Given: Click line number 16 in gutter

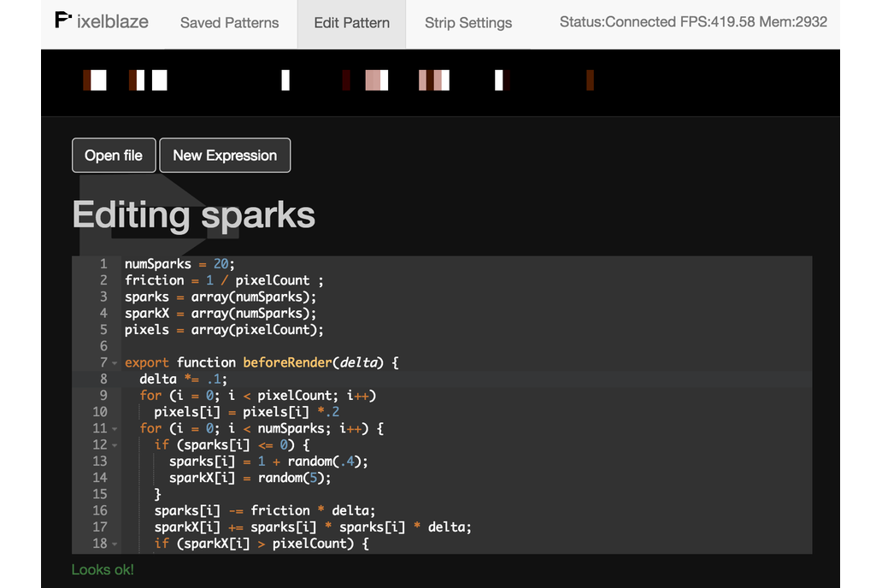Looking at the screenshot, I should click(x=99, y=511).
